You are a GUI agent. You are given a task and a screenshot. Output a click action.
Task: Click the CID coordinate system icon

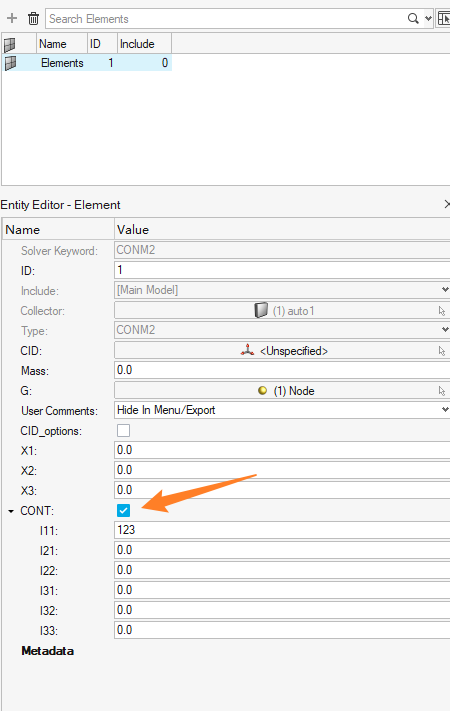click(x=247, y=351)
